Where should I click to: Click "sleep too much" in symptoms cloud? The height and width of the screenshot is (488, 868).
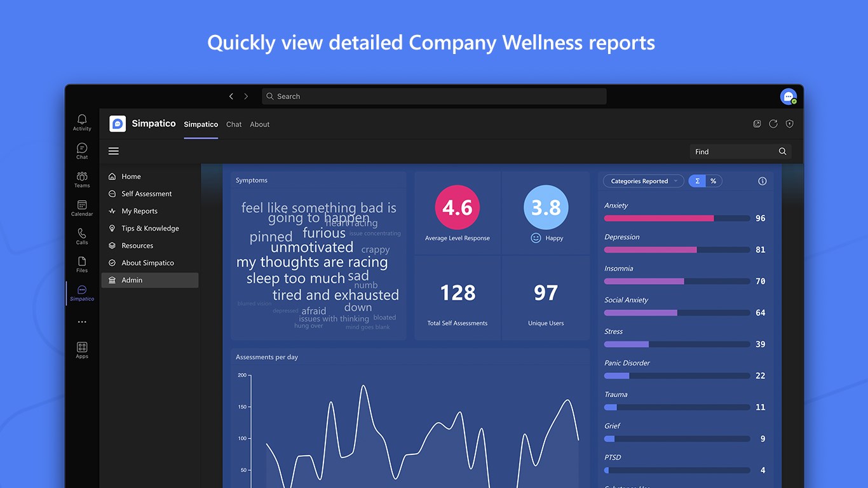pyautogui.click(x=295, y=278)
